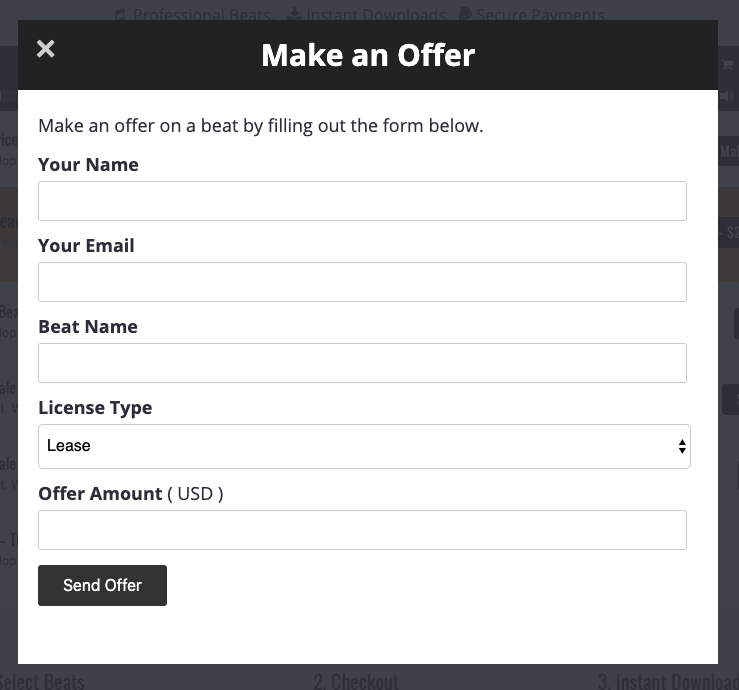Click the Your Name field label
This screenshot has height=690, width=739.
88,165
